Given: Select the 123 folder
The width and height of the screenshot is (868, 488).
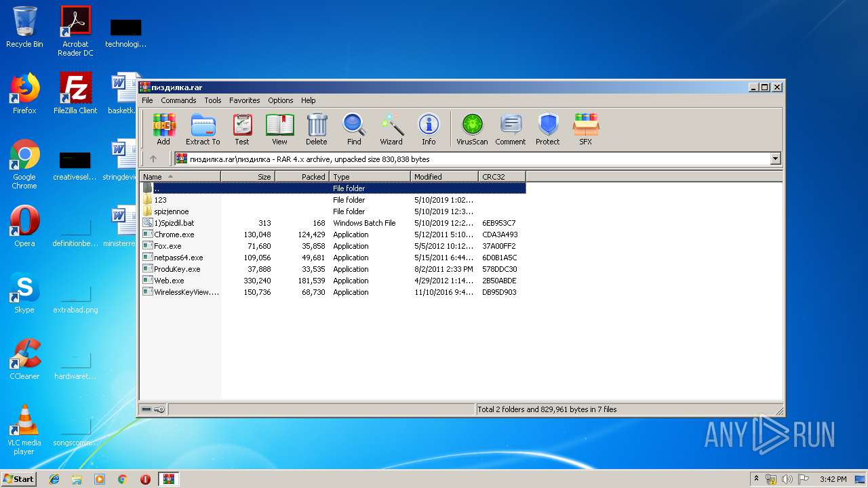Looking at the screenshot, I should pyautogui.click(x=333, y=200).
